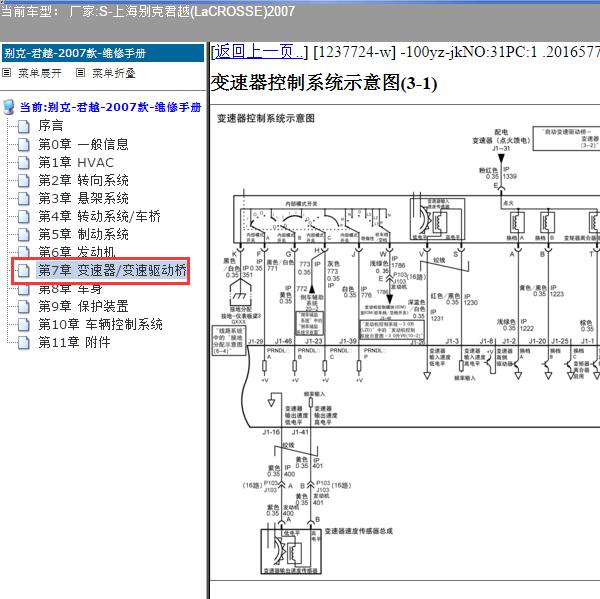Click the page icon beside 第2章 转向系统
This screenshot has height=599, width=600.
click(x=24, y=180)
